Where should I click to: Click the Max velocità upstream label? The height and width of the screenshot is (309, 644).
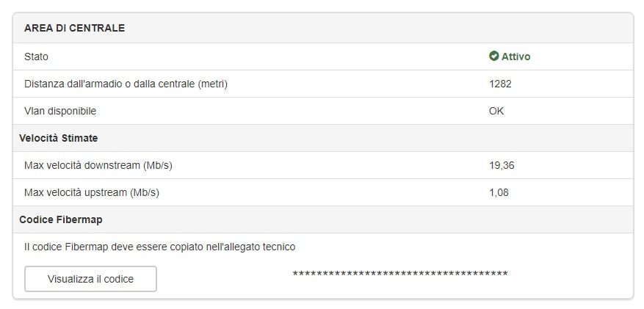coord(92,192)
